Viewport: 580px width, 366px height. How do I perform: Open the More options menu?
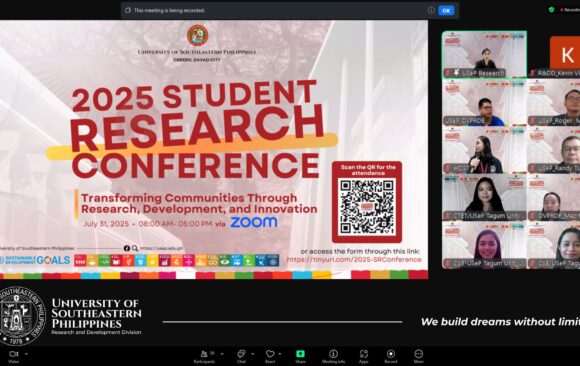pyautogui.click(x=418, y=356)
